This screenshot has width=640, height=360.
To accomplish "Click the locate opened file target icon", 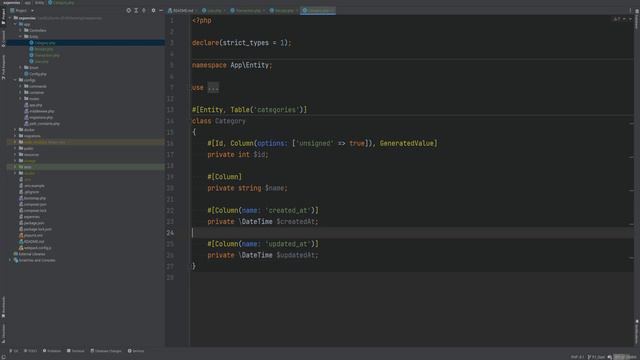I will pos(129,10).
